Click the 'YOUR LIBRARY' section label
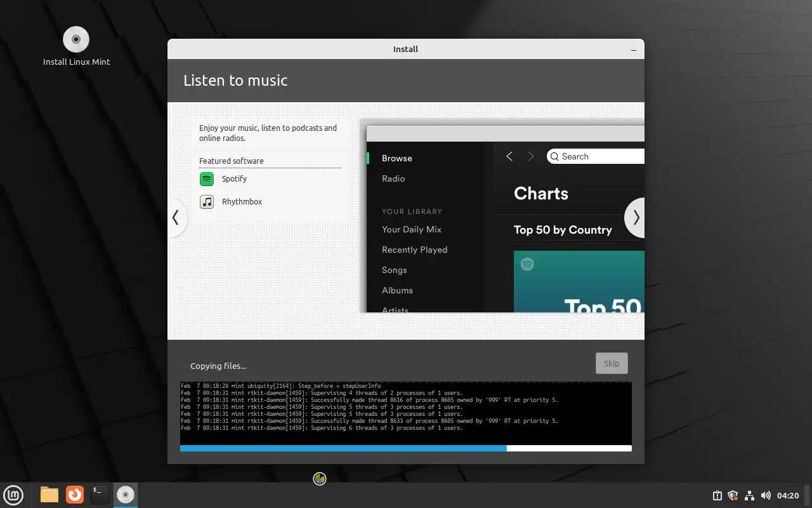 [x=412, y=211]
